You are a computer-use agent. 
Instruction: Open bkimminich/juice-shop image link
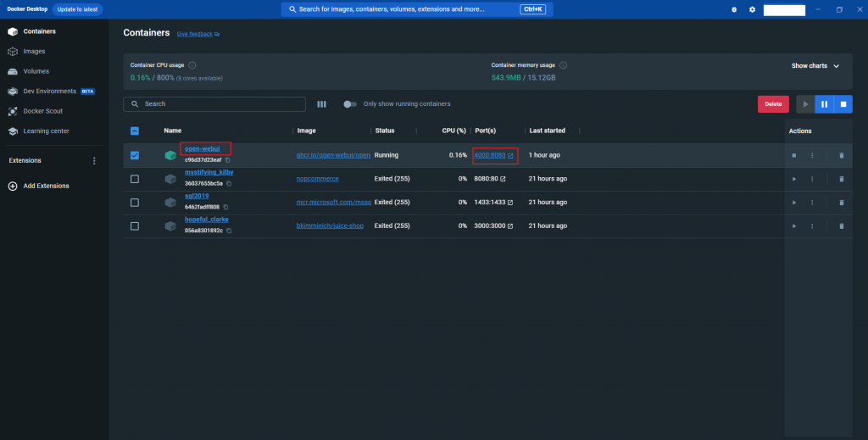(330, 226)
